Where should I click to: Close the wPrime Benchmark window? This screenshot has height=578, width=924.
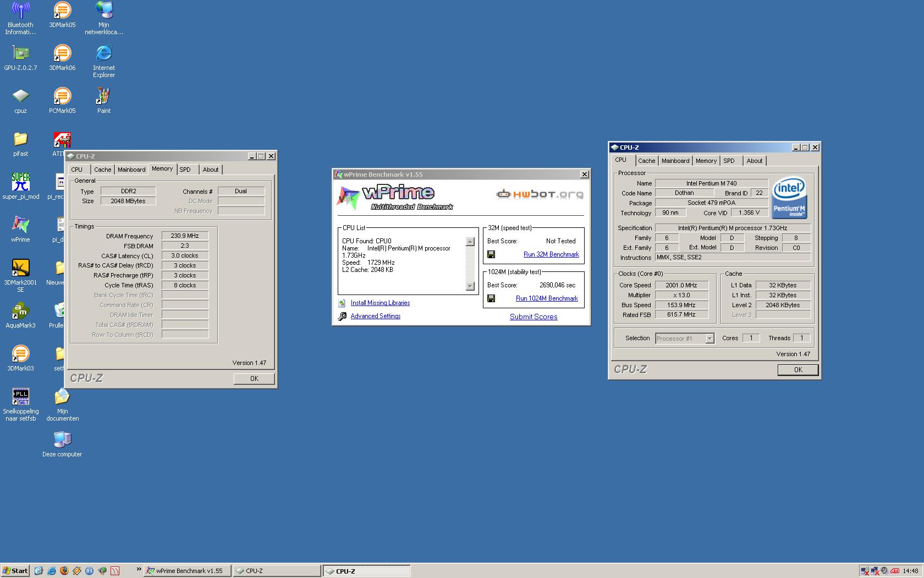584,175
